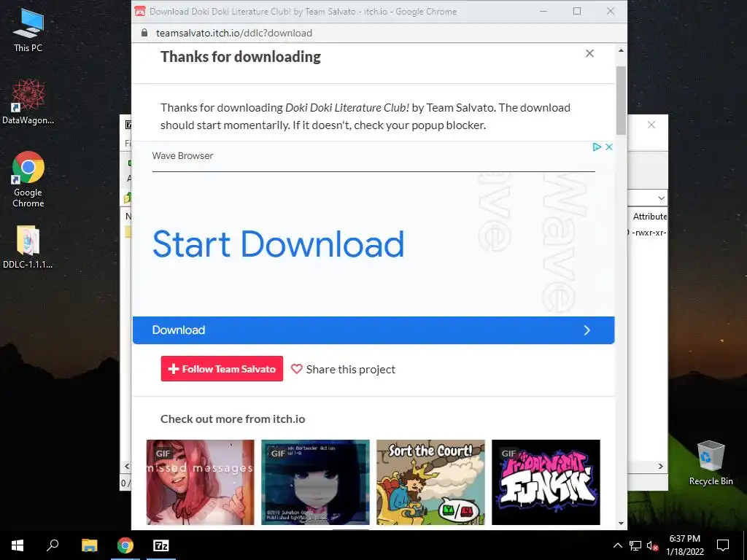Click the AdChoices icon on the ad
747x560 pixels.
597,147
